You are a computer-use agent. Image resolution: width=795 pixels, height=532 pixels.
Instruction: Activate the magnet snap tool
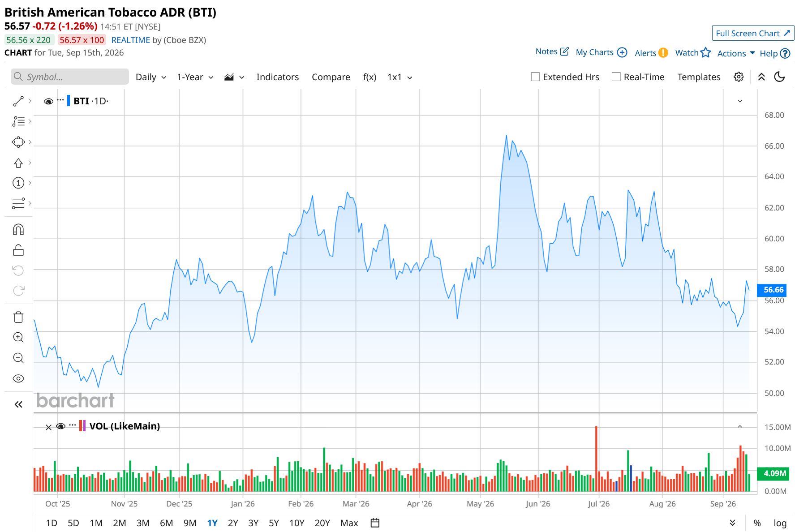[18, 230]
